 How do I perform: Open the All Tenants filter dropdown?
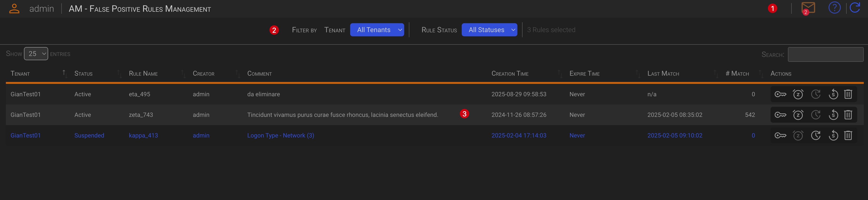[x=377, y=30]
